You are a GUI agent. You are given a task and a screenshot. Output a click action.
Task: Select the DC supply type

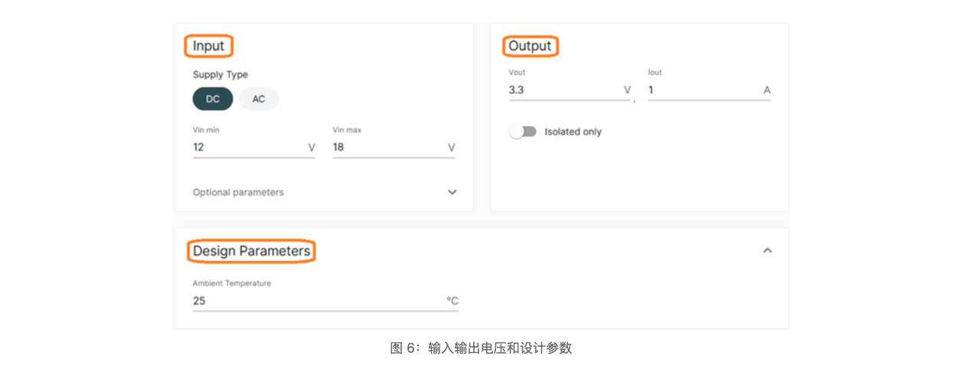[x=212, y=99]
